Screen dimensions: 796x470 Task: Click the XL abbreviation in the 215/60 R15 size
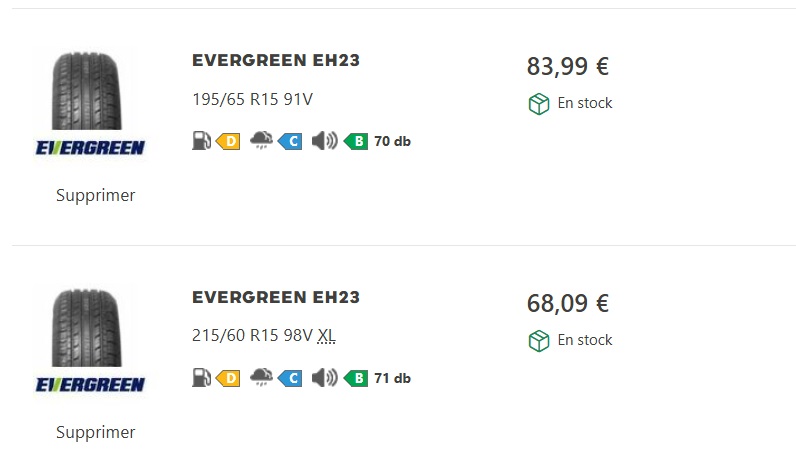[326, 336]
